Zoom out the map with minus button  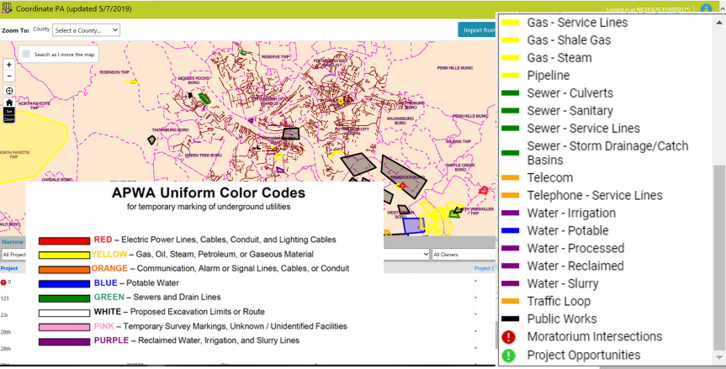[x=9, y=76]
